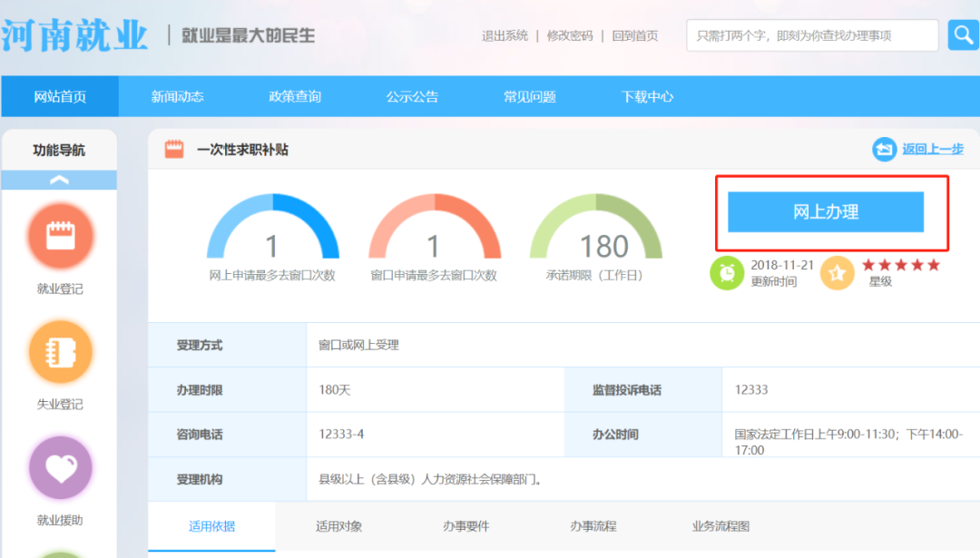Click the 返回上一步 link text

(x=933, y=149)
